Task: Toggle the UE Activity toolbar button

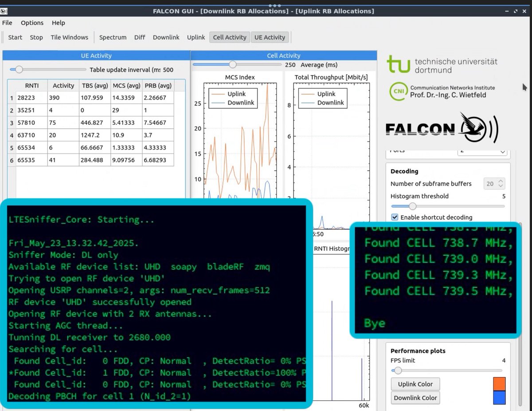Action: [x=270, y=37]
